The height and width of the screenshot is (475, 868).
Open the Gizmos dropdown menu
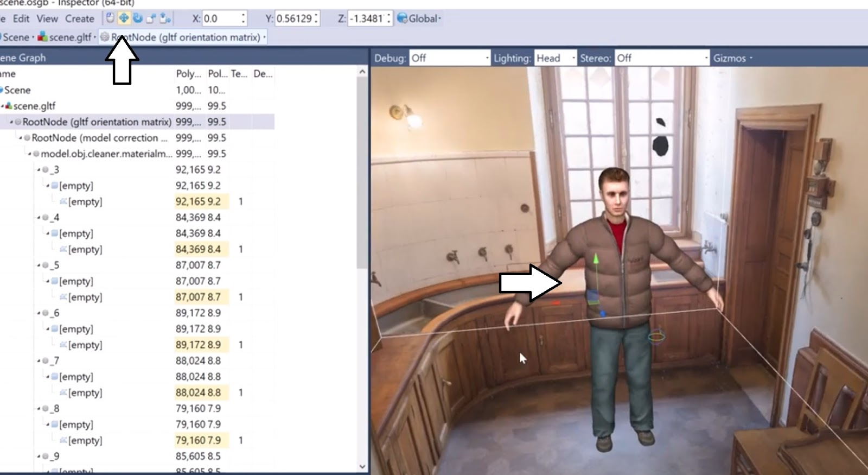[732, 58]
